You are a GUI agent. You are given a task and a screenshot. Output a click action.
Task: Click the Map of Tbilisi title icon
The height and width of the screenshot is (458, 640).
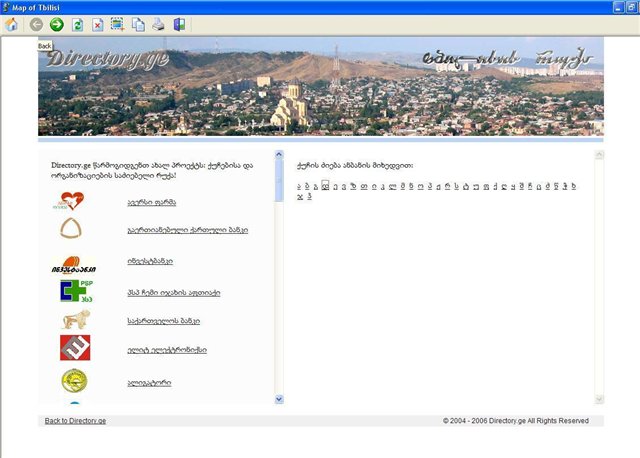pos(5,7)
